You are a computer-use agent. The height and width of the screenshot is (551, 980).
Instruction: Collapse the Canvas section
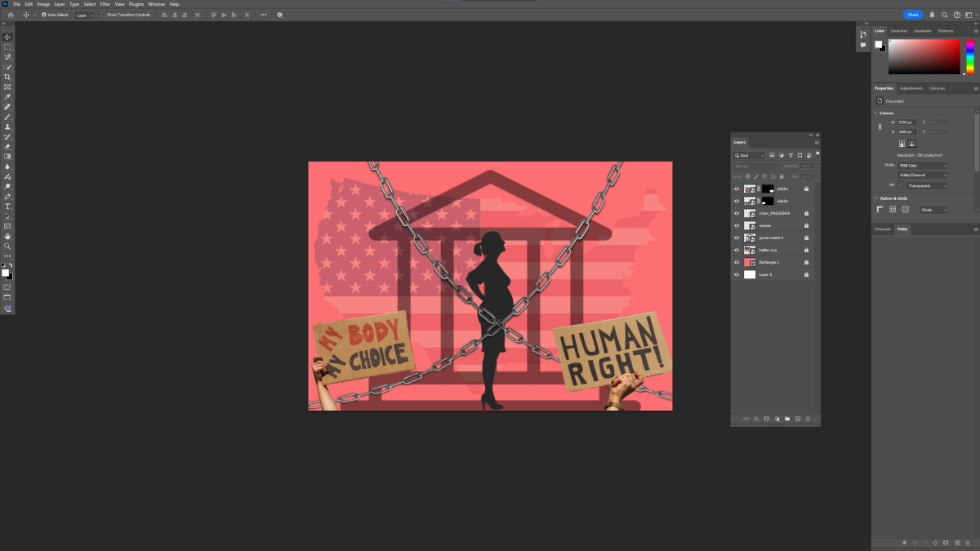tap(875, 113)
